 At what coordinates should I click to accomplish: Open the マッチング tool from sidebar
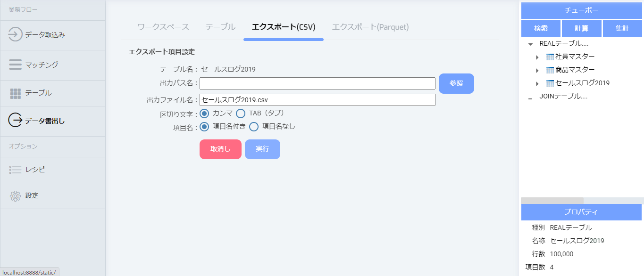(x=16, y=65)
